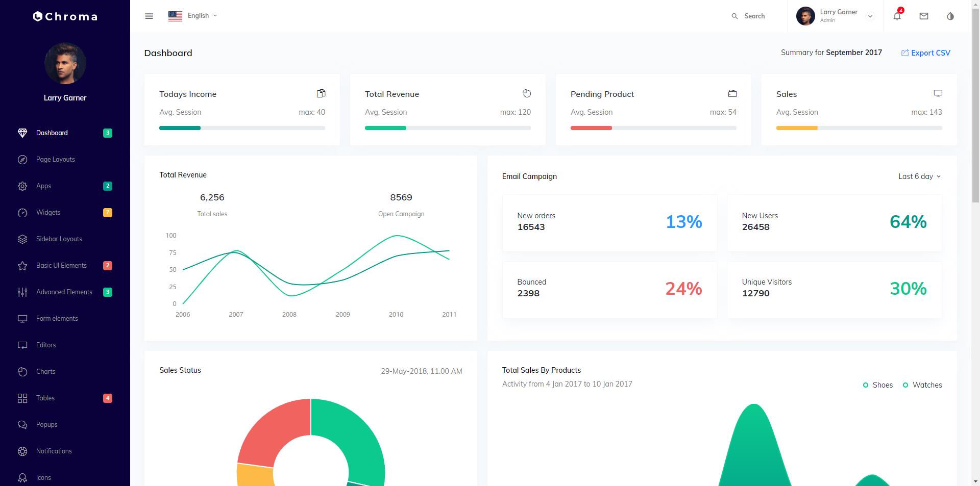Image resolution: width=980 pixels, height=486 pixels.
Task: Open Editors menu item
Action: tap(65, 345)
